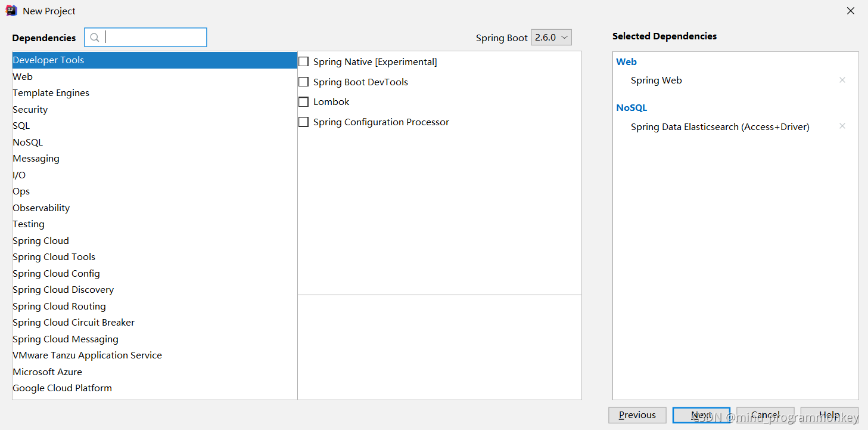Viewport: 868px width, 430px height.
Task: Select the Web category
Action: [155, 76]
